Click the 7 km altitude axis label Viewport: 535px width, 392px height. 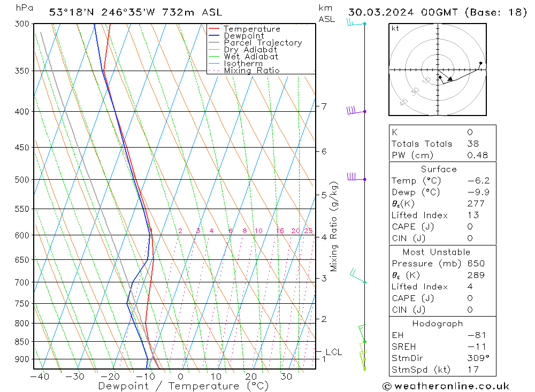pos(324,106)
